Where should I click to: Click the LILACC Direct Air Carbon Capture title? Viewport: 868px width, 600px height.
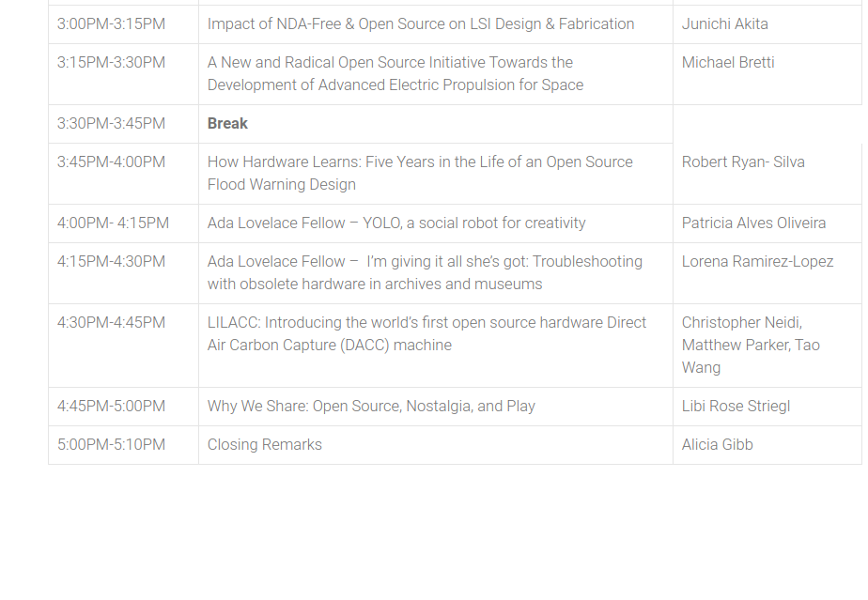click(x=426, y=333)
